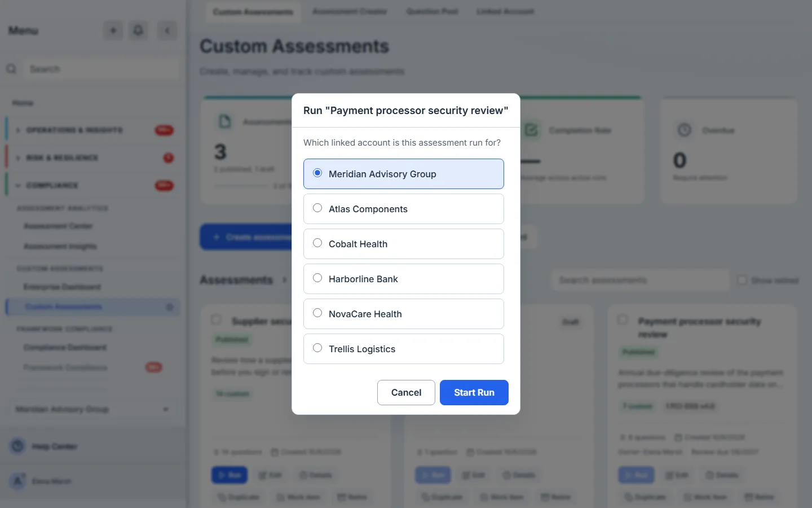Tick the Payment processor security review checkbox
The height and width of the screenshot is (508, 812).
click(x=623, y=319)
